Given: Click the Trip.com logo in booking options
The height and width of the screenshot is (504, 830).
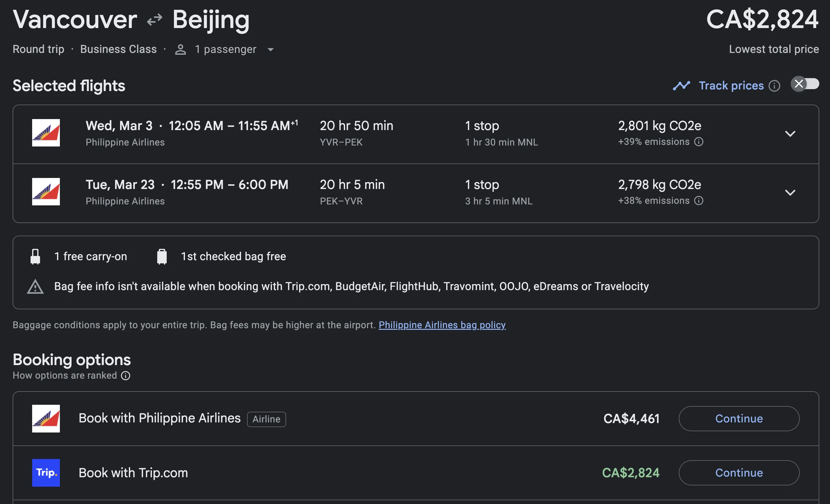Looking at the screenshot, I should 46,473.
